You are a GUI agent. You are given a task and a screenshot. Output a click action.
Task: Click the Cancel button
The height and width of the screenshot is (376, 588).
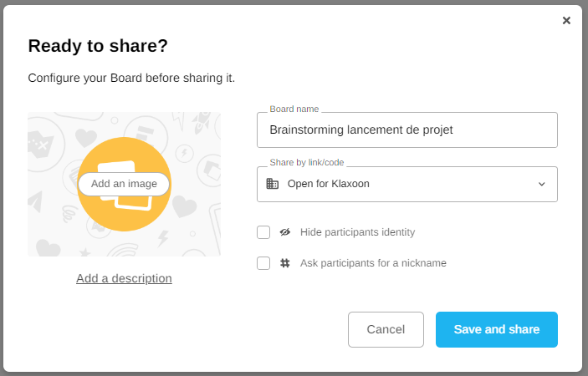click(386, 329)
